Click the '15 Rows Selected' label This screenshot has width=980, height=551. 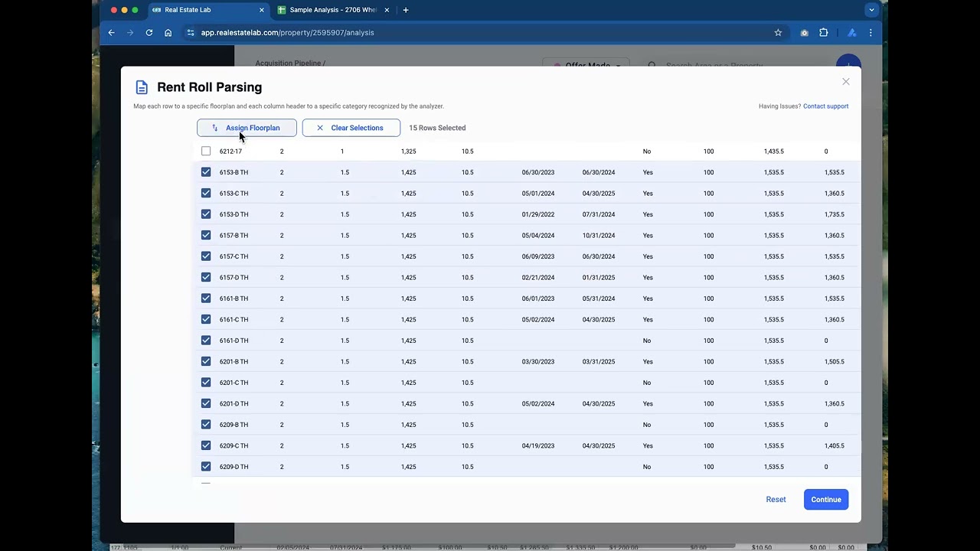point(437,128)
